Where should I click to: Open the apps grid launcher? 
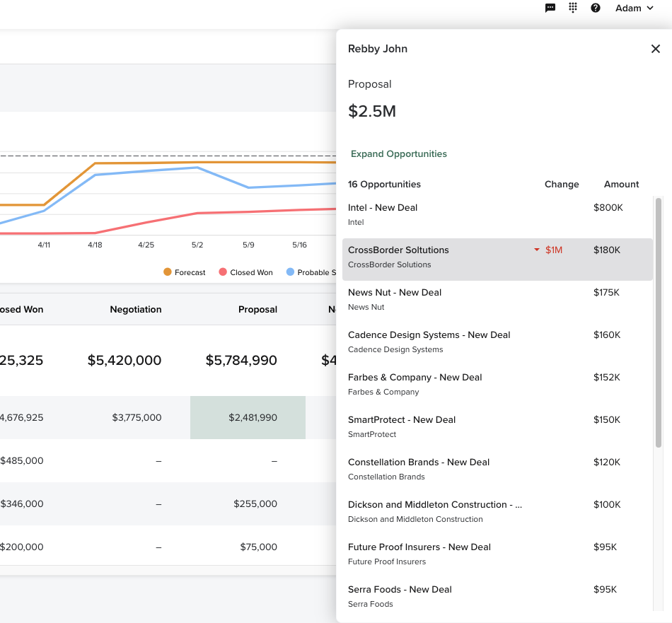coord(573,8)
